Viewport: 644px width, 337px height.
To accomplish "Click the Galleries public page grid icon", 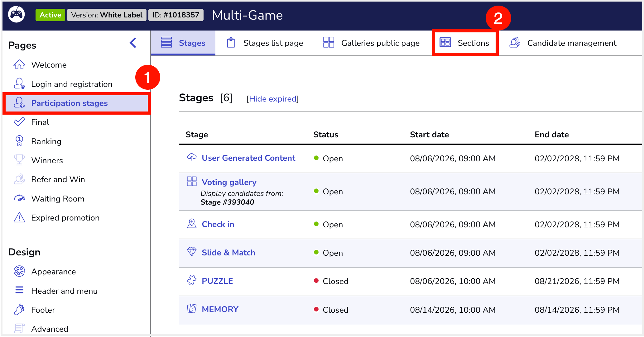I will tap(329, 42).
